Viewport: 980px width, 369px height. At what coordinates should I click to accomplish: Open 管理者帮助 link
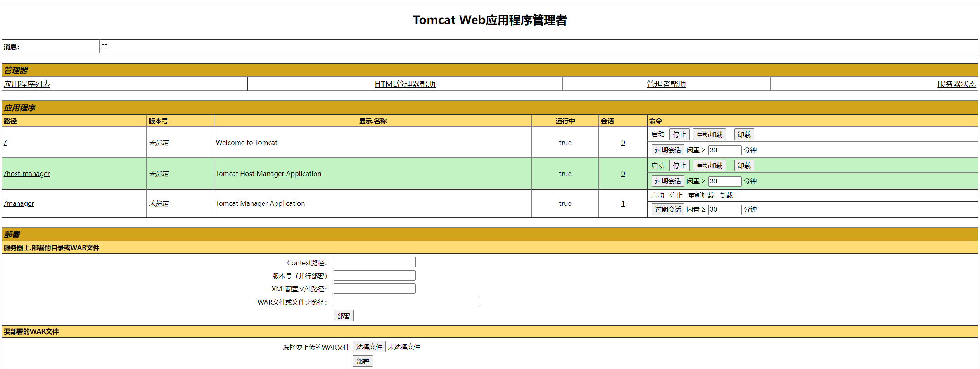tap(666, 84)
